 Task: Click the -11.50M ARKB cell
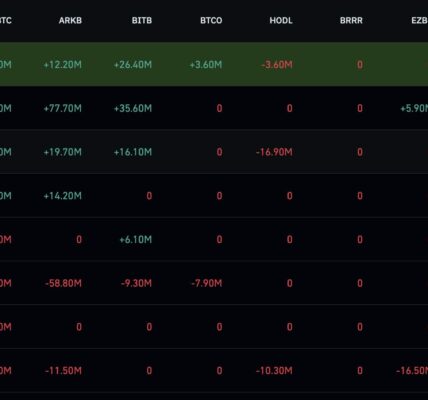63,371
